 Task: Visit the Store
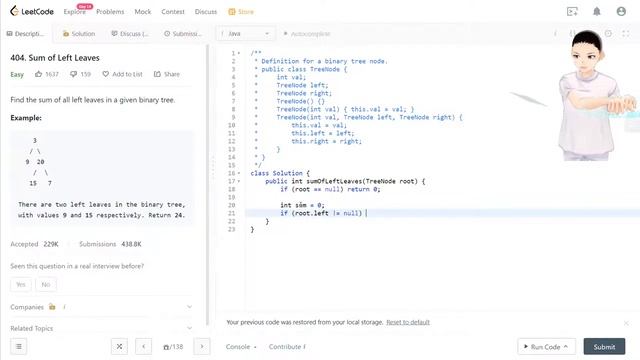[241, 12]
